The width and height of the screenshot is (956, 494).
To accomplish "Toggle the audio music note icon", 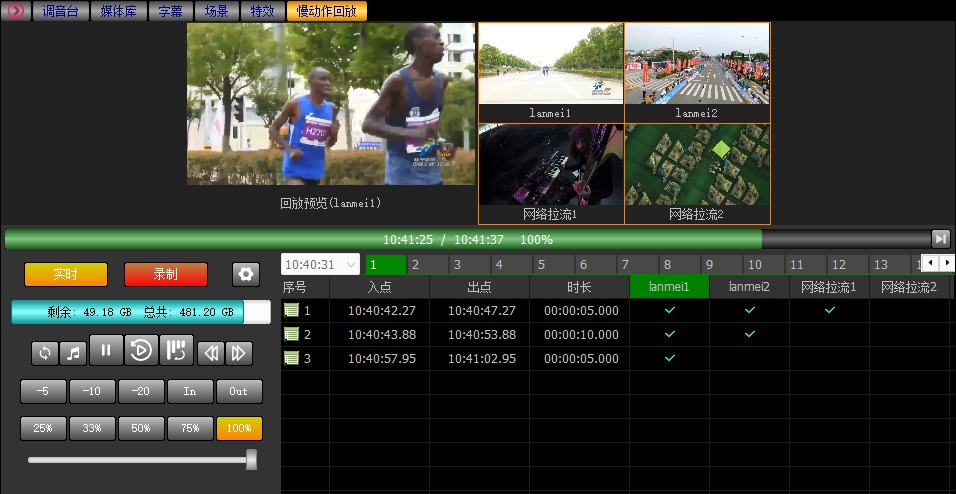I will coord(72,352).
